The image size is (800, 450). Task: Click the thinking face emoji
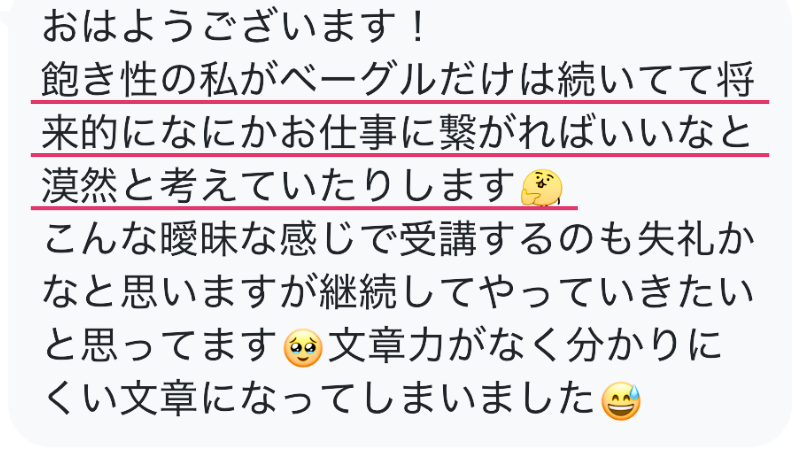[542, 187]
